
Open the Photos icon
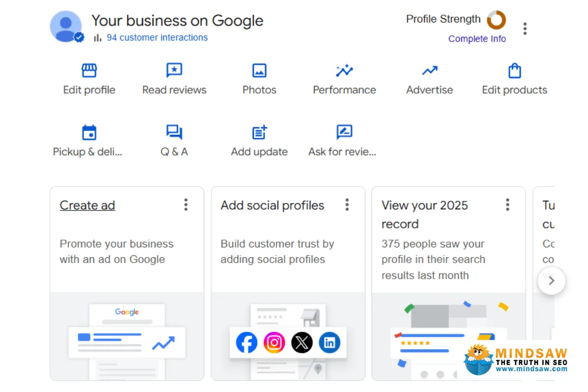pyautogui.click(x=259, y=71)
